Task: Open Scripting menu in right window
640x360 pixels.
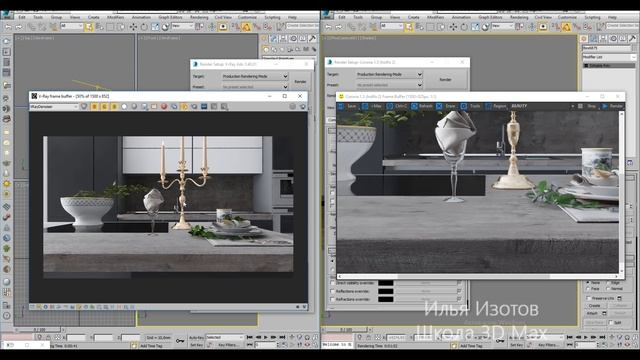Action: click(592, 18)
